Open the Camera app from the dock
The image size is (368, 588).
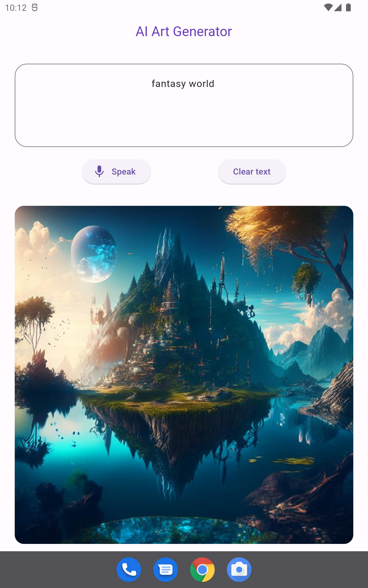(x=239, y=570)
